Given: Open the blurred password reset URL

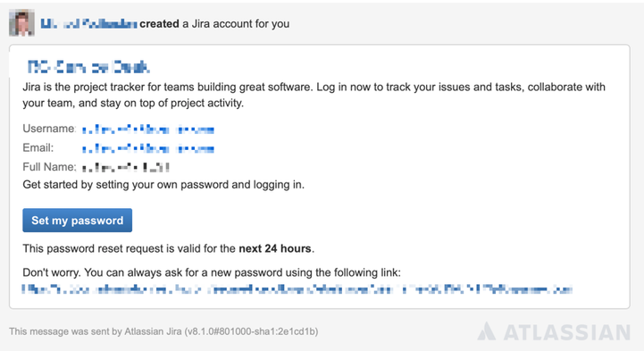Looking at the screenshot, I should [x=297, y=289].
